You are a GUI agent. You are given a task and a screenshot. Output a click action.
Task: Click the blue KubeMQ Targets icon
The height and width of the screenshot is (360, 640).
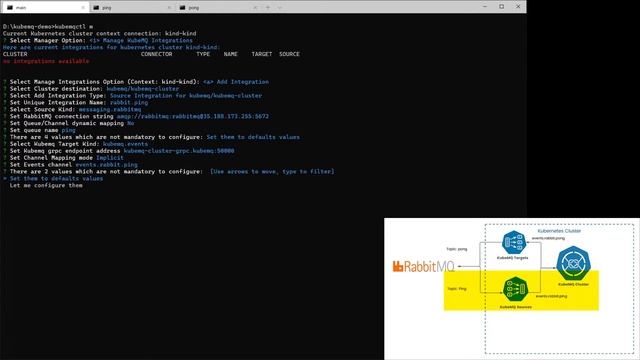tap(513, 242)
